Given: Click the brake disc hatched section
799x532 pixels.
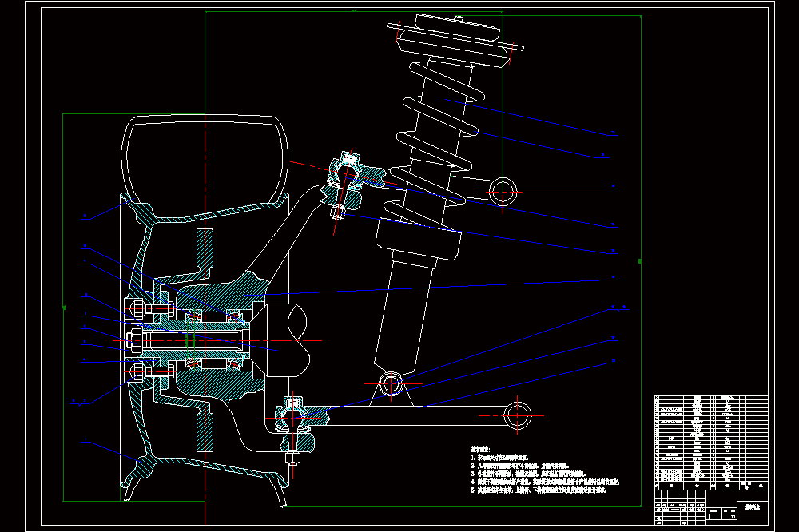Looking at the screenshot, I should click(x=205, y=339).
